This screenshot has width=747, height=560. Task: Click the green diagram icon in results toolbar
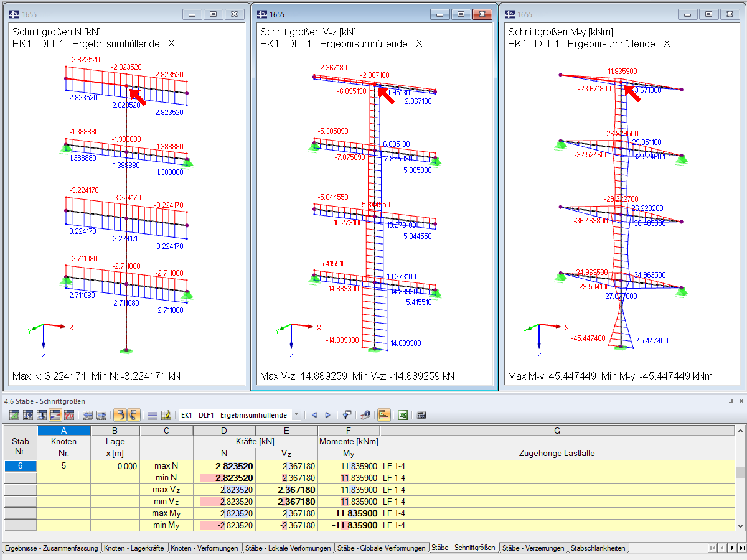pyautogui.click(x=14, y=414)
